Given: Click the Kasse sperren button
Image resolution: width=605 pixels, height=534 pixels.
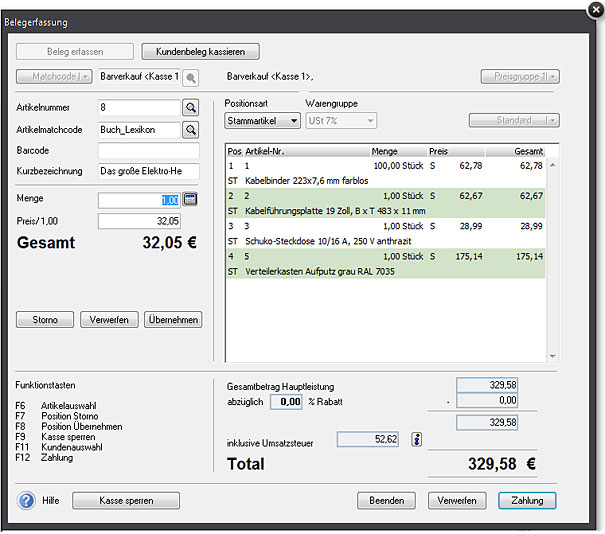Looking at the screenshot, I should pyautogui.click(x=126, y=500).
